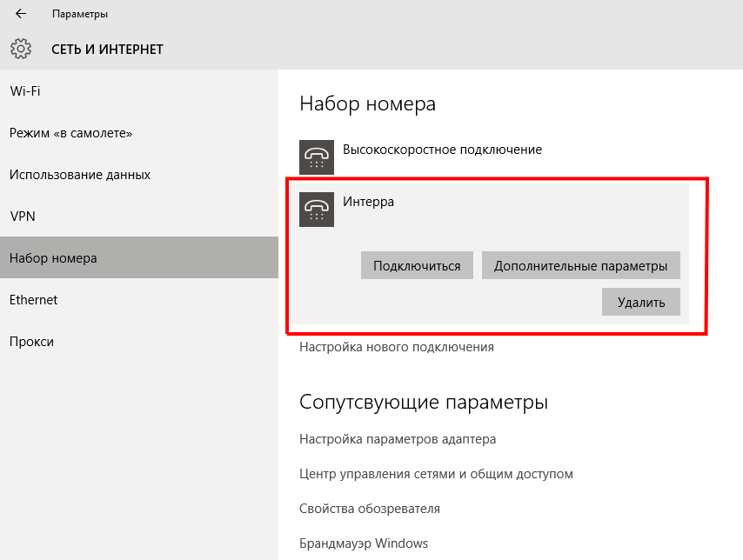Switch to the VPN section

coord(22,217)
